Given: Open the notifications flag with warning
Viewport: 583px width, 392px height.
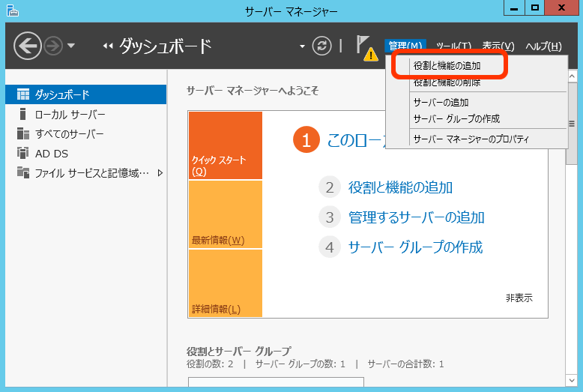Looking at the screenshot, I should pos(366,49).
